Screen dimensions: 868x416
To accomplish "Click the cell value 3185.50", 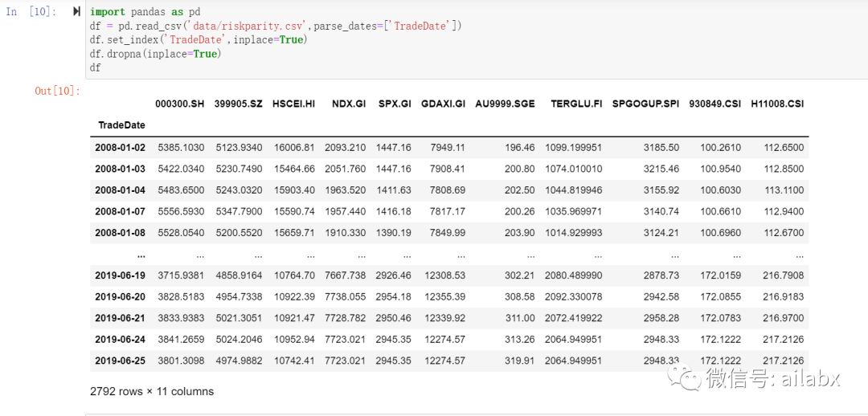I will coord(661,147).
